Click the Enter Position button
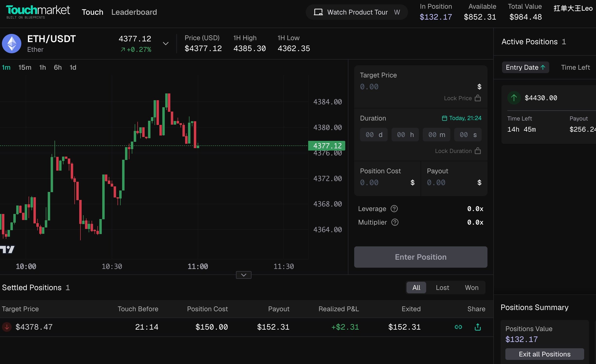 [x=421, y=257]
